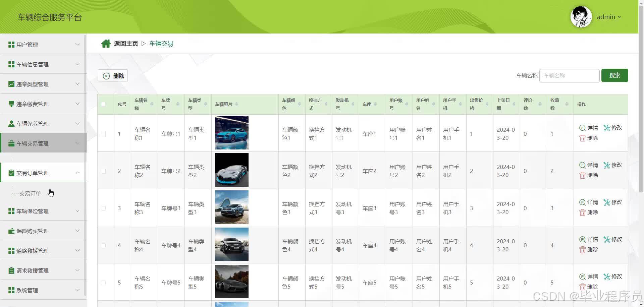The image size is (644, 307).
Task: Click the 返回主页 link
Action: point(126,44)
